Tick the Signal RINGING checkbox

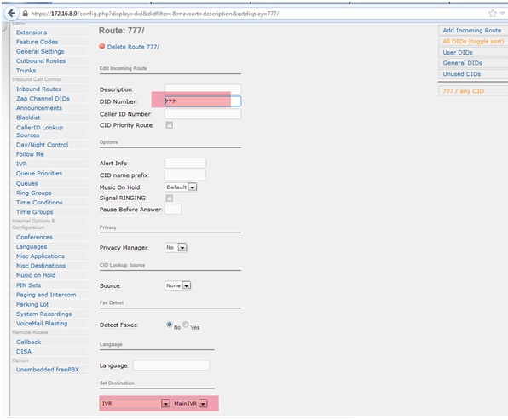169,198
